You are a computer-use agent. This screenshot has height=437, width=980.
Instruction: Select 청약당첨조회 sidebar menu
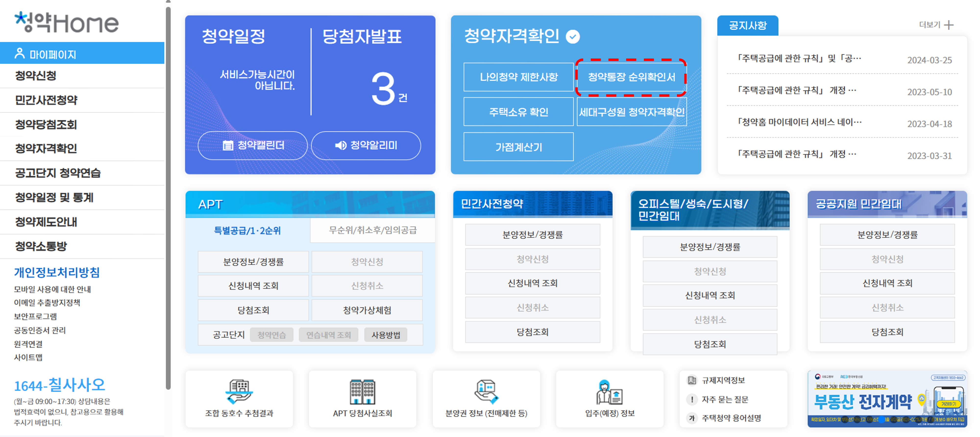[x=46, y=124]
